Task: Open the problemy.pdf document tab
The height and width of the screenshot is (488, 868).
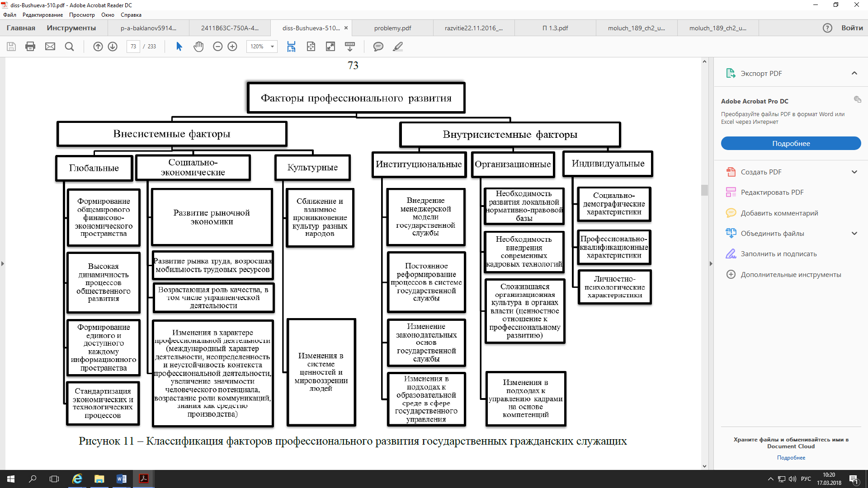Action: click(392, 28)
